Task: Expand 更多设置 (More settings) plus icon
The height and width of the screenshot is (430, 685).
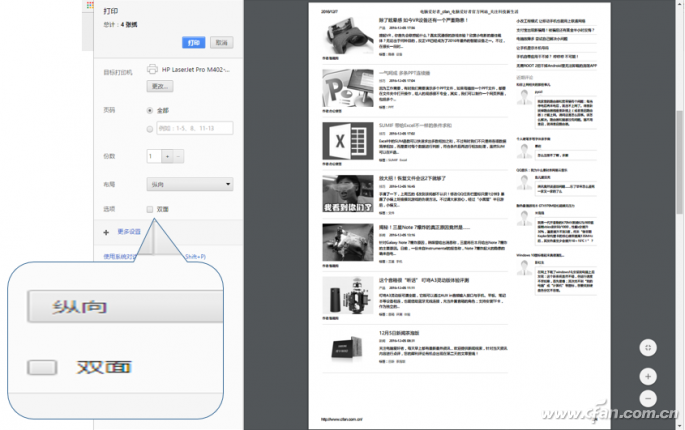Action: pyautogui.click(x=107, y=231)
